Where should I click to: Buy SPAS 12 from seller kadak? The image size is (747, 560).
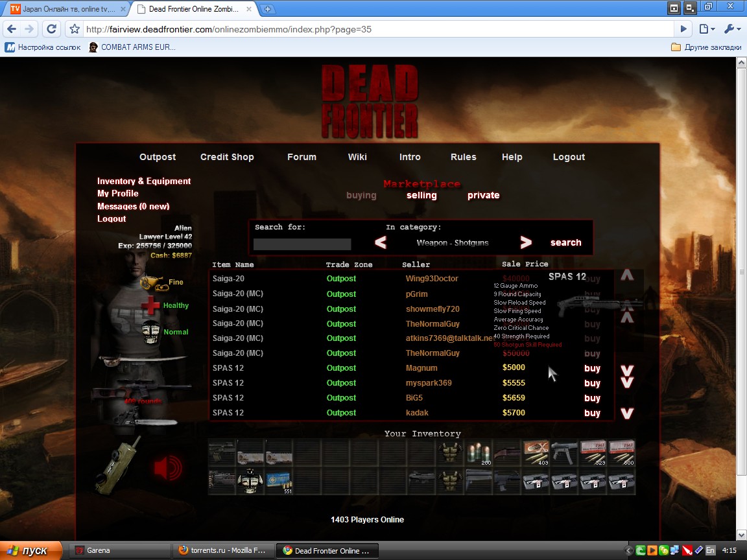(x=592, y=413)
